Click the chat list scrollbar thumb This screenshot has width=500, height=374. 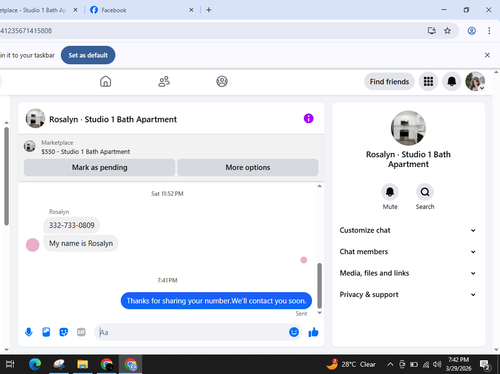(6, 176)
